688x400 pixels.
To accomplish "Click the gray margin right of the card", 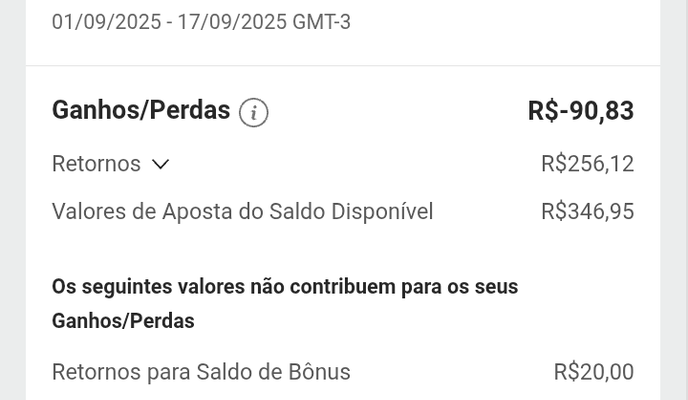I will [674, 200].
